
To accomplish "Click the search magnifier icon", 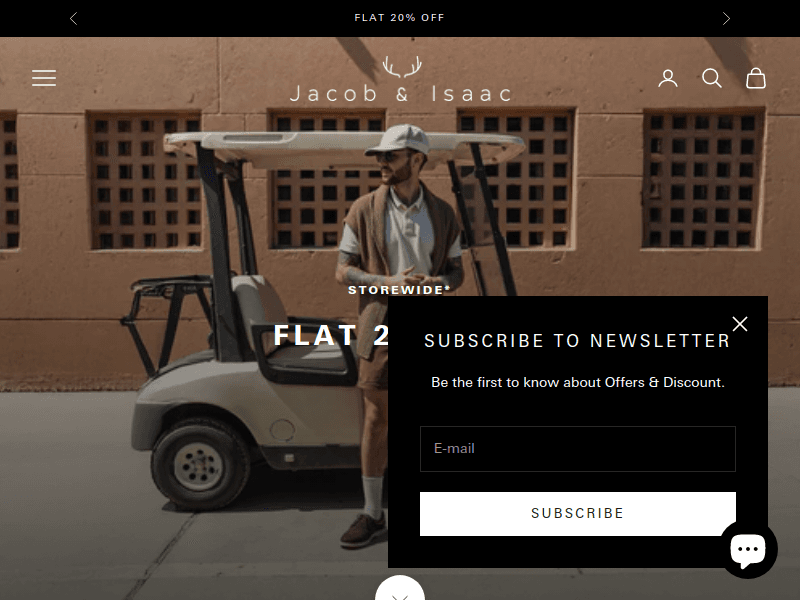I will 711,79.
